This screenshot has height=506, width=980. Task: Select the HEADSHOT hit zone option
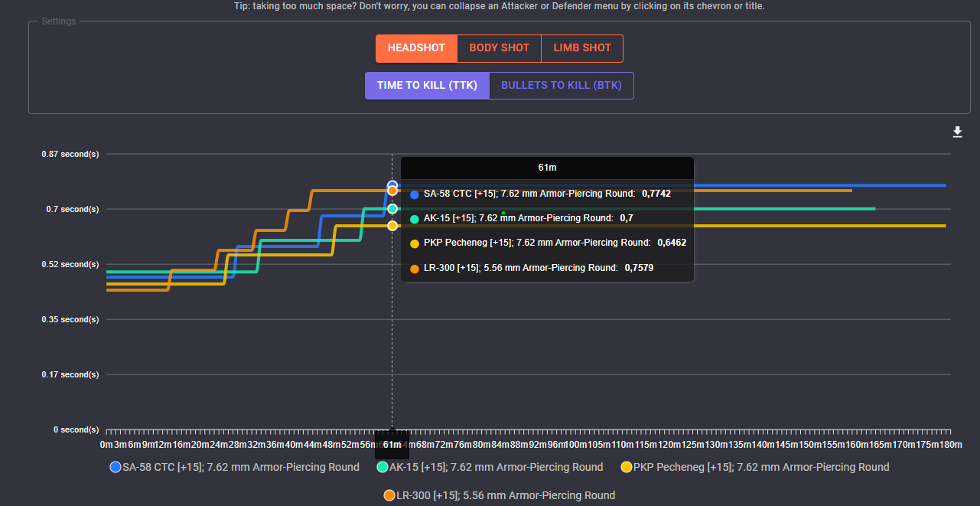click(416, 48)
